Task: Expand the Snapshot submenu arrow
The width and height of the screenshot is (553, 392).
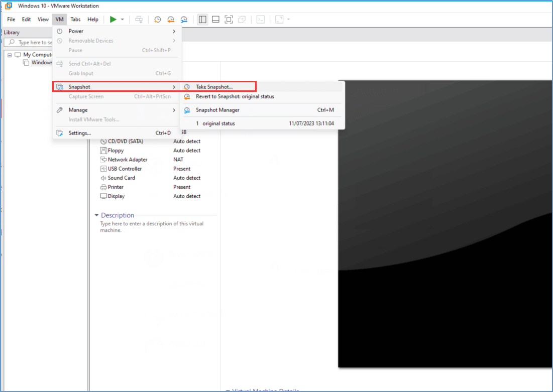Action: [x=174, y=86]
